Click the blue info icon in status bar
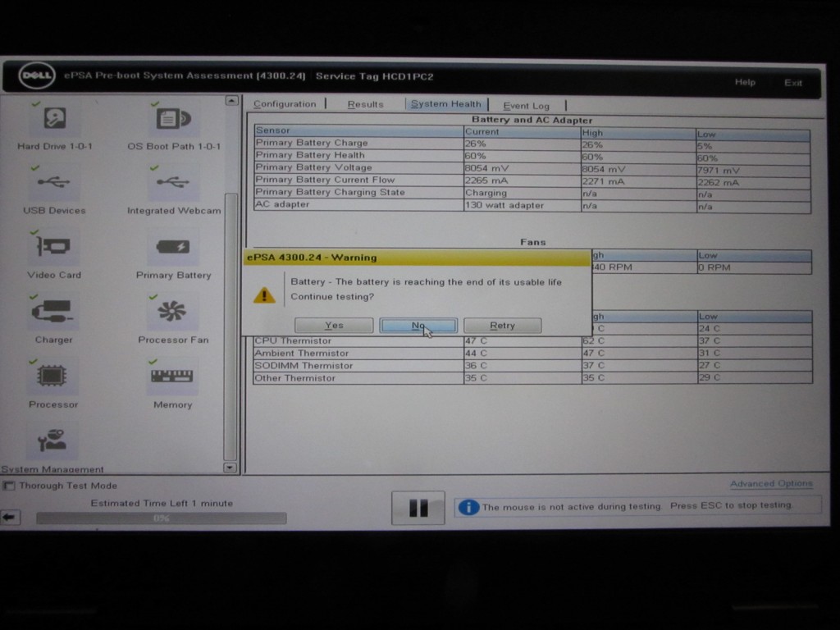The image size is (840, 630). point(468,507)
